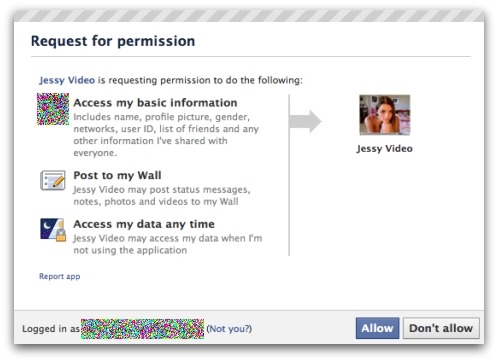Click the text 'not using the application'
Viewport: 498px width, 362px height.
[130, 250]
